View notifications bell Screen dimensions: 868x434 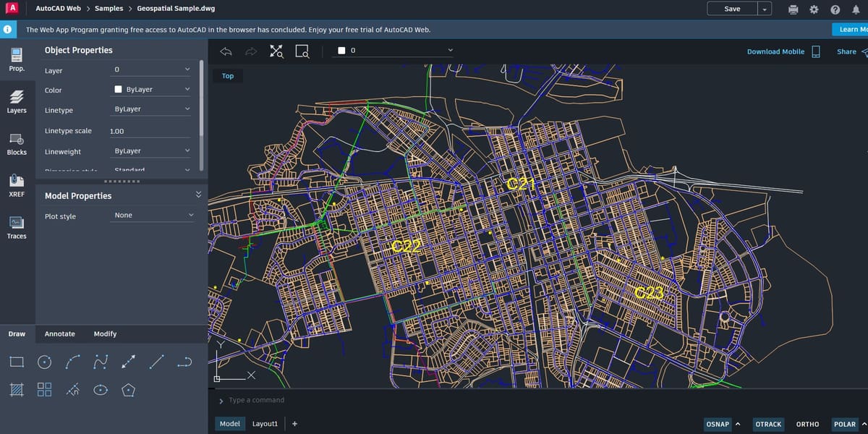click(x=856, y=9)
